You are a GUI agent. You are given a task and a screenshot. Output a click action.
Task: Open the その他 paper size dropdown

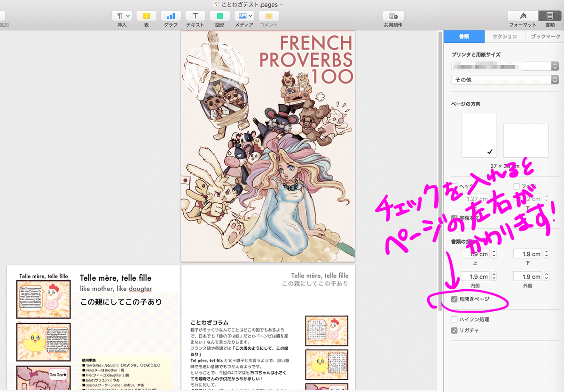[x=505, y=80]
